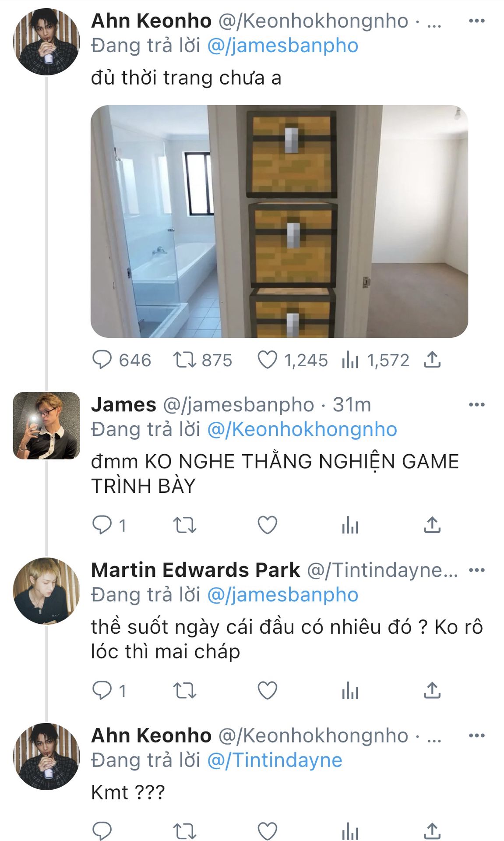This screenshot has height=841, width=504.
Task: Open the Minecraft chests bathroom image
Action: 279,221
